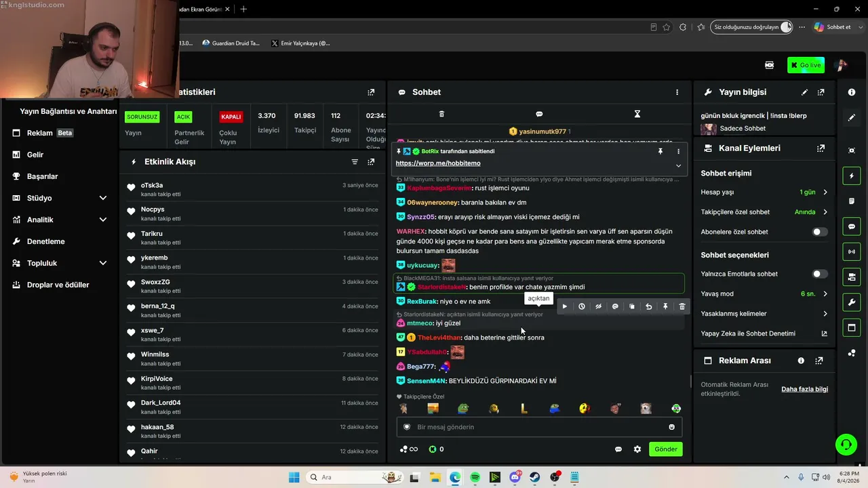Expand the Topluluk sidebar section

click(103, 263)
